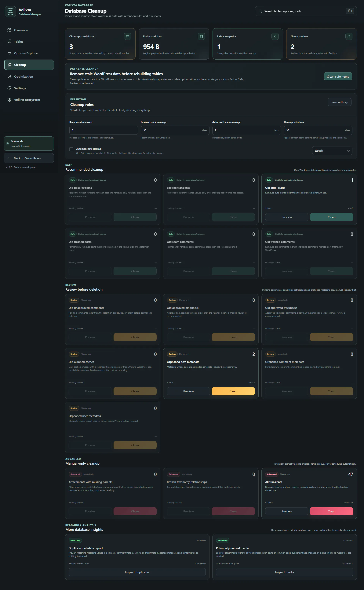Click the lightning icon on Safe categories card
The image size is (364, 590).
(275, 36)
